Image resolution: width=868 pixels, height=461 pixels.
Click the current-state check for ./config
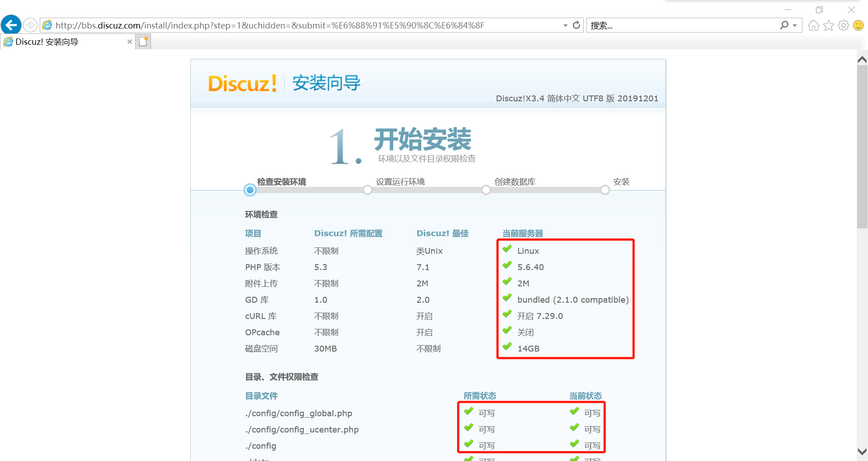tap(575, 444)
